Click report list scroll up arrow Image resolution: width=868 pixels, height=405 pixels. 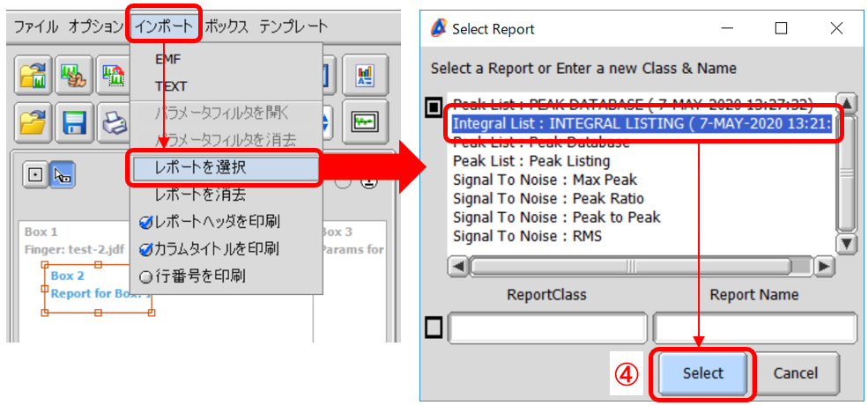(x=847, y=102)
